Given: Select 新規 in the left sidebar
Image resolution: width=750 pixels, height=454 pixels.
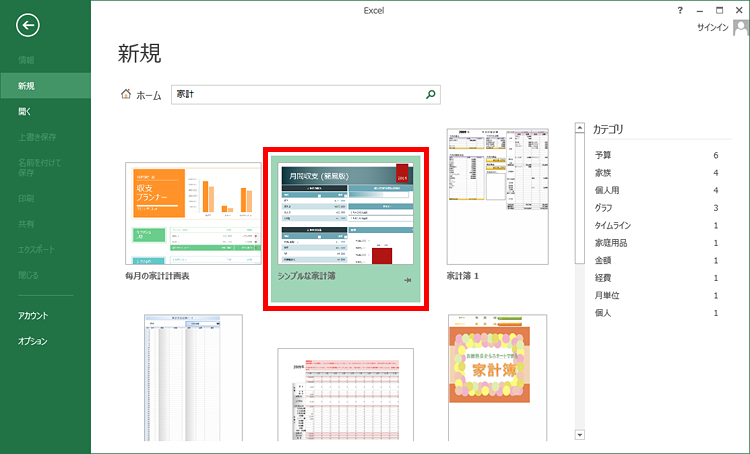Looking at the screenshot, I should (26, 87).
